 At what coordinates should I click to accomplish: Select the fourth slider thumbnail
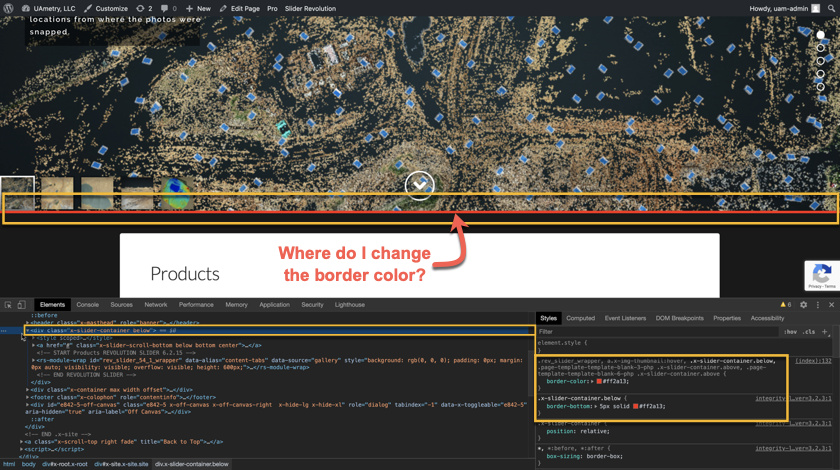[x=137, y=193]
